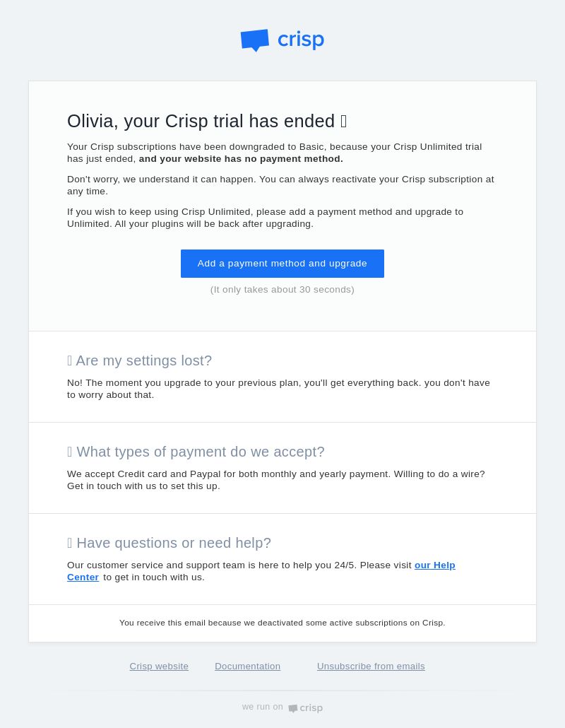The width and height of the screenshot is (565, 728).
Task: Click the emoji icon before Are my settings lost
Action: (x=70, y=360)
